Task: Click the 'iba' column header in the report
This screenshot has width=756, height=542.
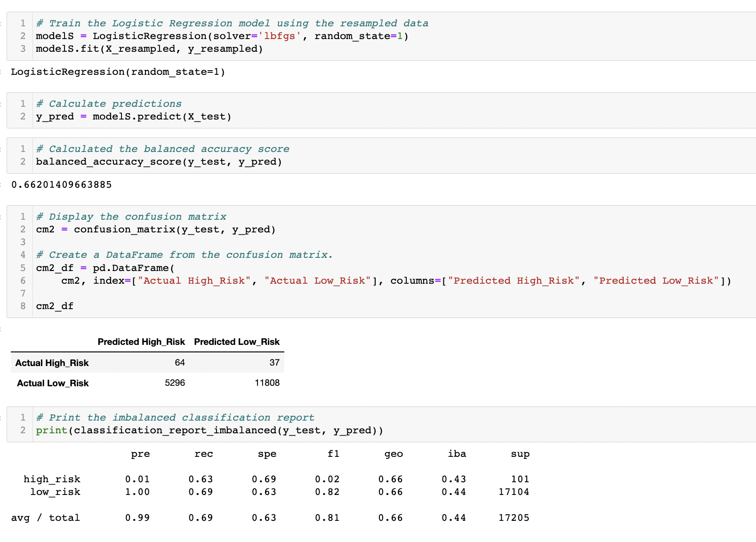Action: pos(457,454)
